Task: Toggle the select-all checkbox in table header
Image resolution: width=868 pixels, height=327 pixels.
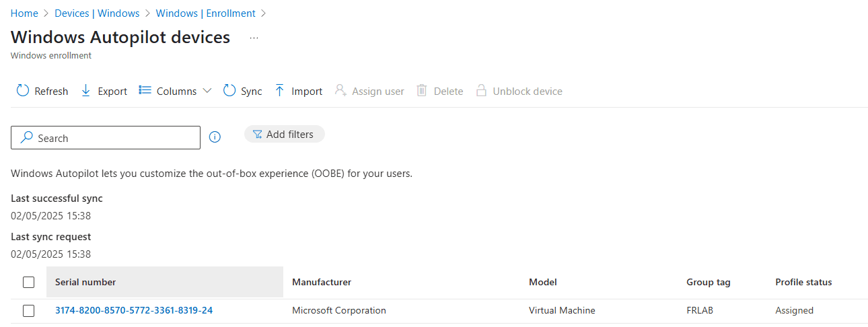Action: 28,283
